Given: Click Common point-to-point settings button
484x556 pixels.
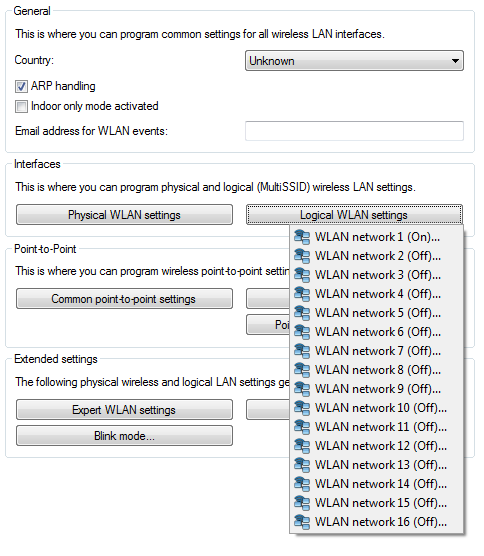Looking at the screenshot, I should (124, 299).
